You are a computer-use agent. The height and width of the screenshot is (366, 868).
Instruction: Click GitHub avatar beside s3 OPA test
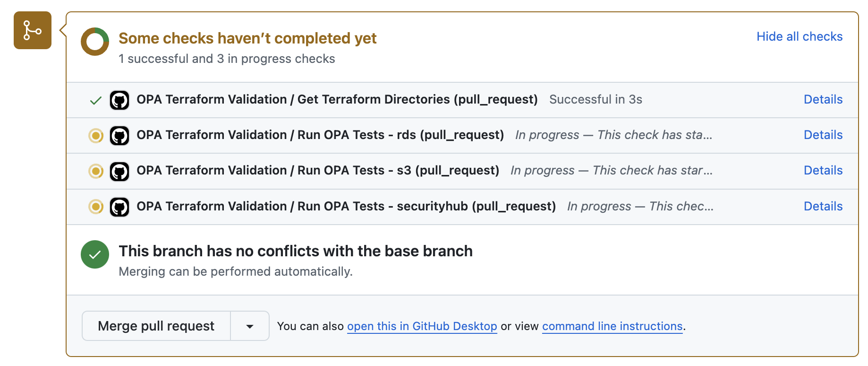pos(119,171)
